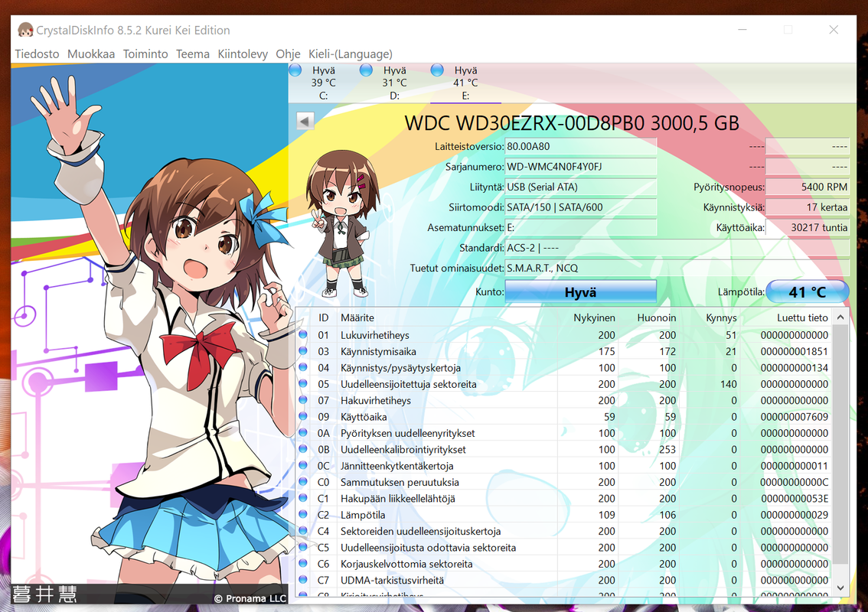868x612 pixels.
Task: Click the status icon for Hakuvirhetiheys row
Action: tap(303, 399)
